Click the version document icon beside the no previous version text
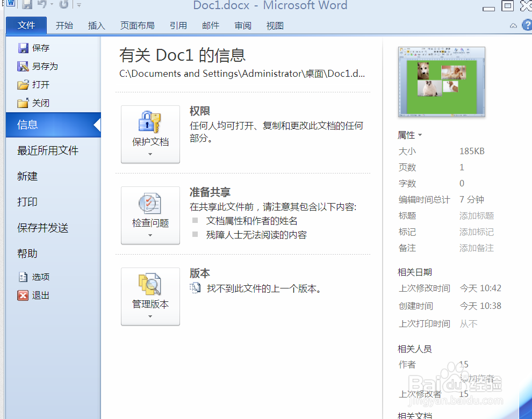532x419 pixels. coord(195,288)
